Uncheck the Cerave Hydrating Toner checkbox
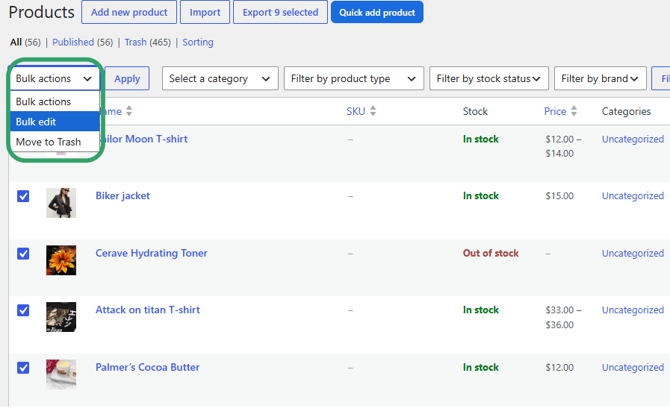Screen dimensions: 670x411 click(23, 253)
